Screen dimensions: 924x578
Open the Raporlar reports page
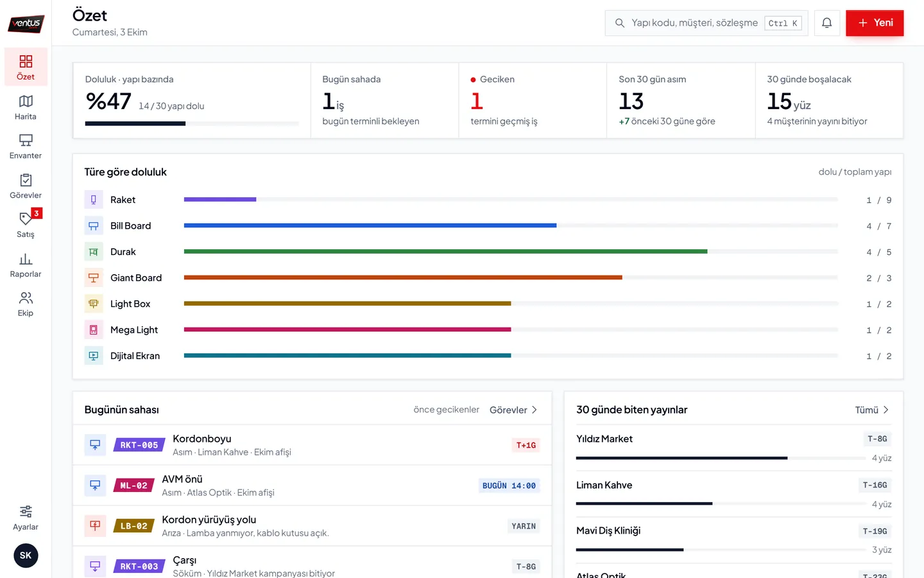tap(26, 265)
